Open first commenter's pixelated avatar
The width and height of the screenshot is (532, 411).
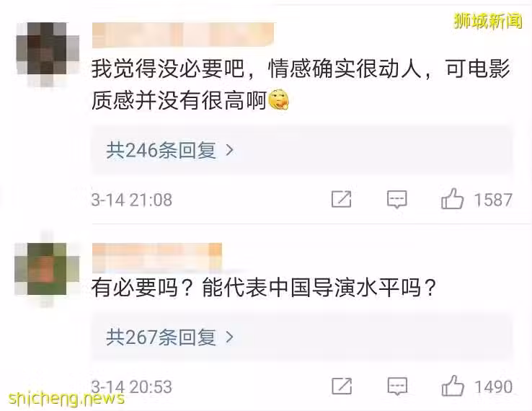48,53
